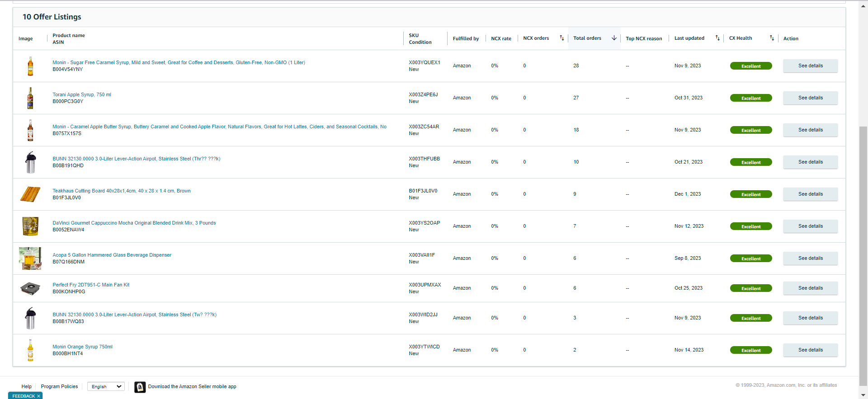Sort by CX Health arrow icon
This screenshot has width=868, height=399.
pyautogui.click(x=772, y=38)
